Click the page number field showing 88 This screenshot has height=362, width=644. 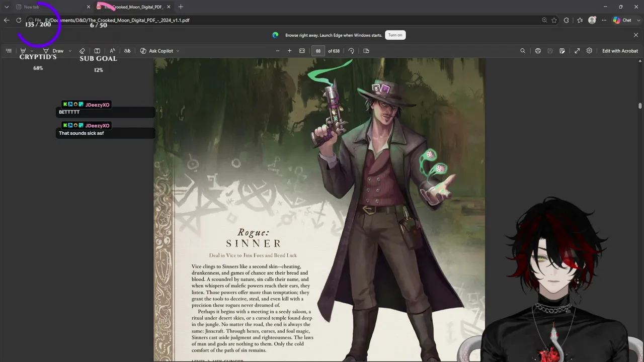318,51
